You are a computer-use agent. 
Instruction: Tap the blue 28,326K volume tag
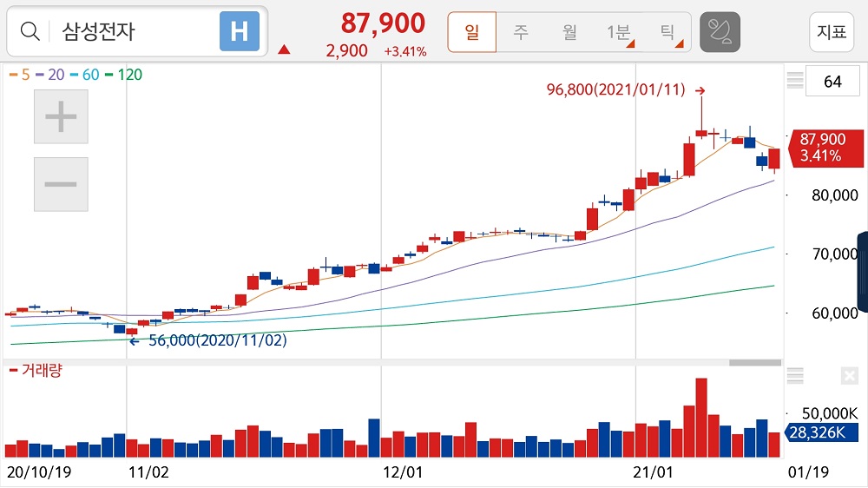821,432
